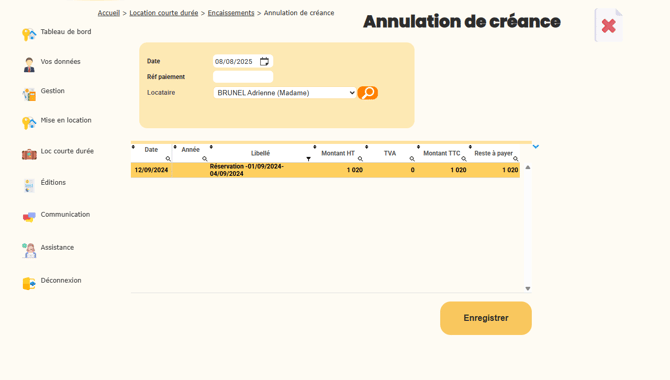Open the Gestion menu in the sidebar

[53, 91]
